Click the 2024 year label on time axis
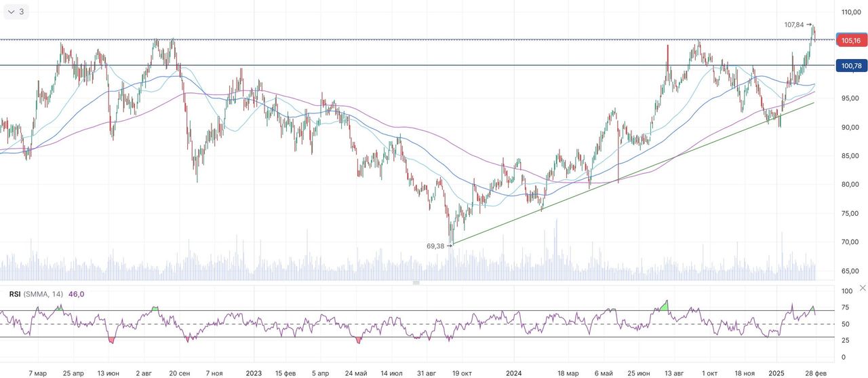 click(x=514, y=373)
